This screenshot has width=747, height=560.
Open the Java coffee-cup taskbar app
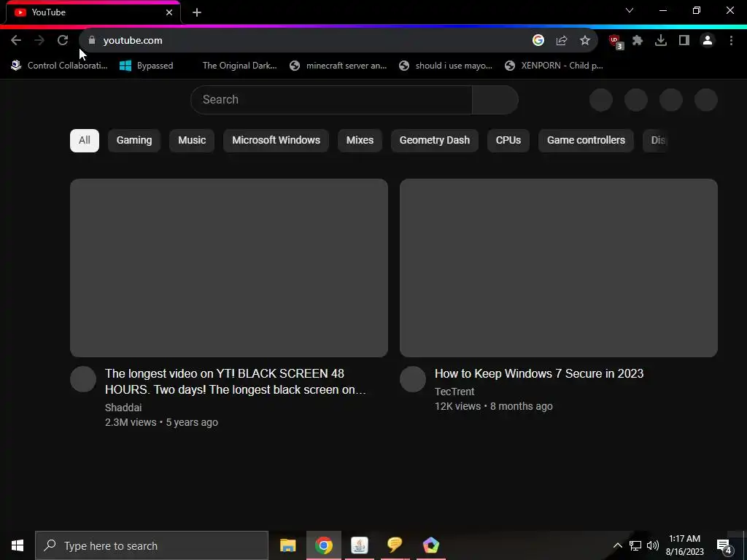(359, 545)
